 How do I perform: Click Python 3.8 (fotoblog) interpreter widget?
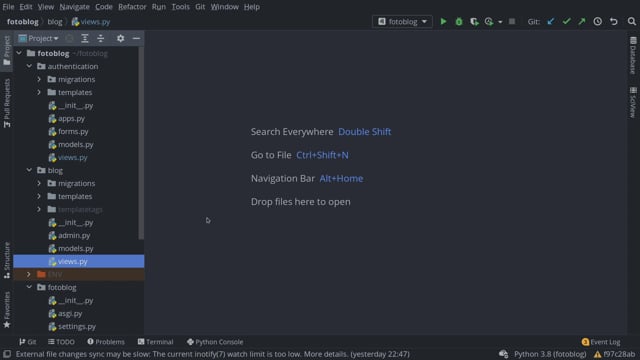pos(550,354)
